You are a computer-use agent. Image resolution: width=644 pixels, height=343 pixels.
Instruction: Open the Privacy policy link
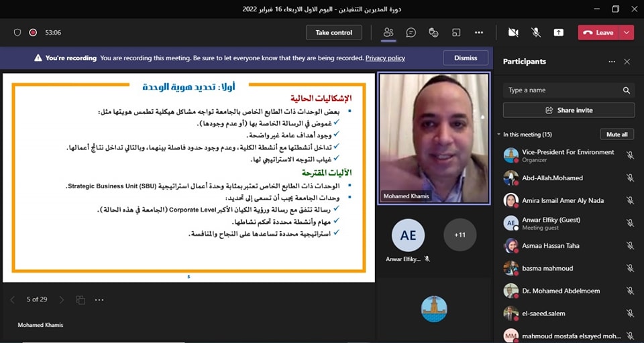(x=385, y=58)
